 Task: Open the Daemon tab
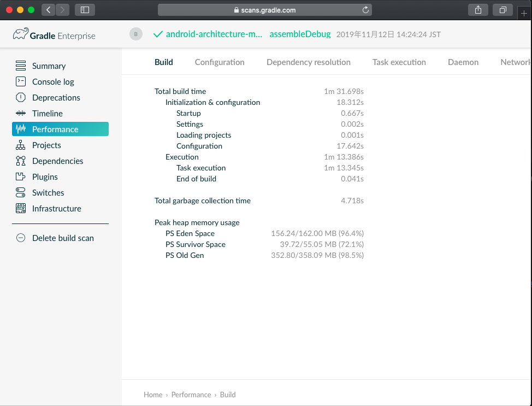[x=463, y=62]
